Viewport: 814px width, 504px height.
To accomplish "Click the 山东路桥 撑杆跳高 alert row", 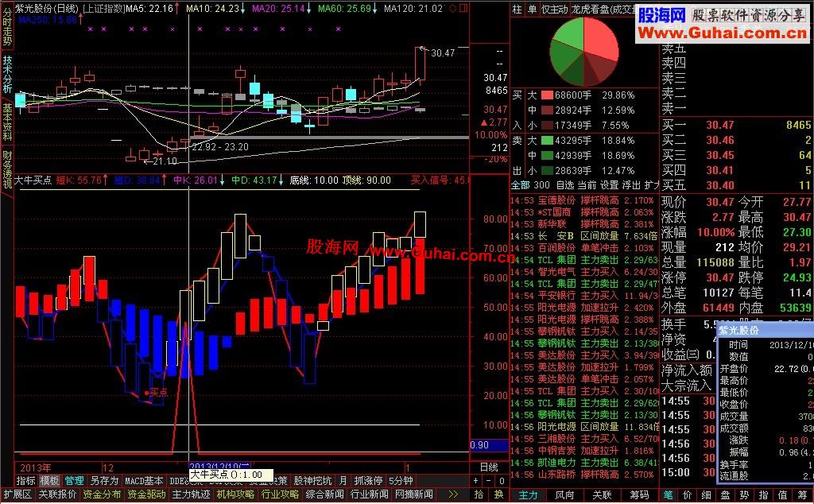I will coord(584,475).
